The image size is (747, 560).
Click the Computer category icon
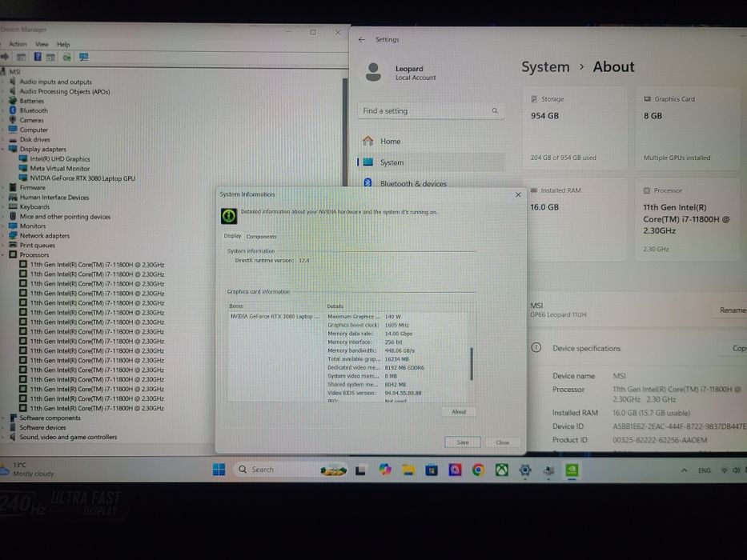(13, 130)
